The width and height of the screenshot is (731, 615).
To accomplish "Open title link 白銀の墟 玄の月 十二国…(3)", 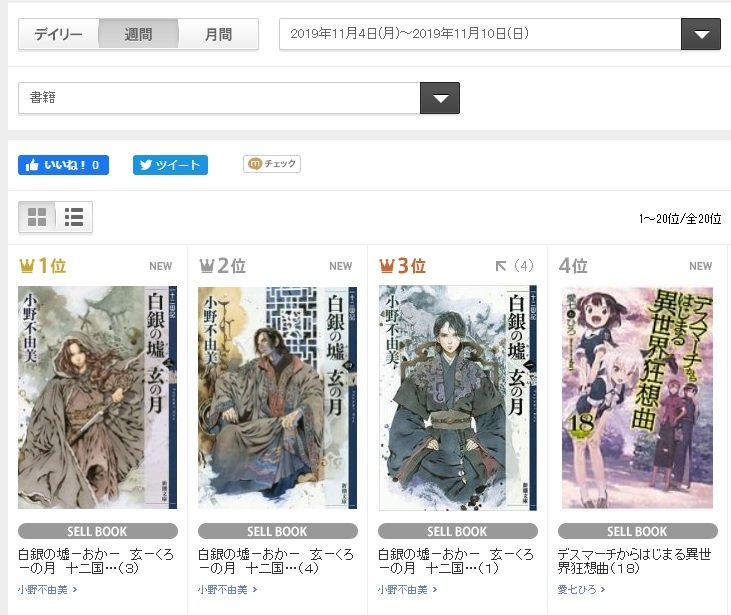I will click(x=96, y=561).
